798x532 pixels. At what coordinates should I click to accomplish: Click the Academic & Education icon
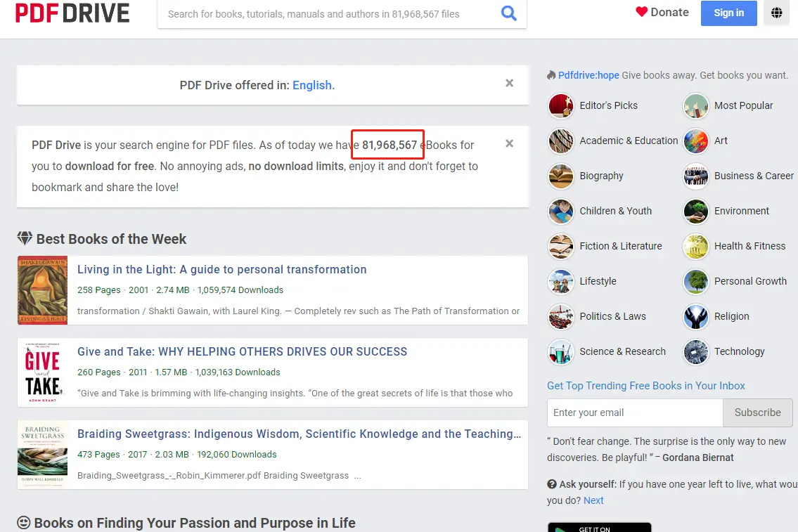[x=561, y=141]
